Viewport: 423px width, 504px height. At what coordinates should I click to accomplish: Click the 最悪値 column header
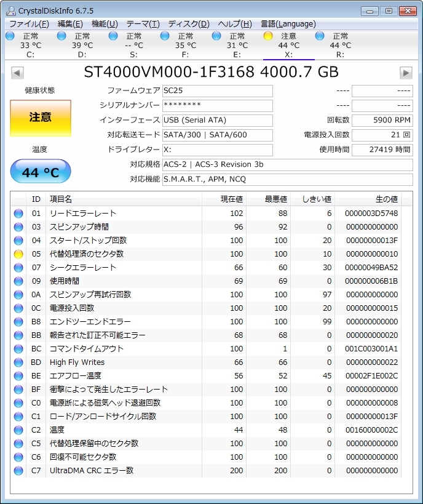coord(268,199)
